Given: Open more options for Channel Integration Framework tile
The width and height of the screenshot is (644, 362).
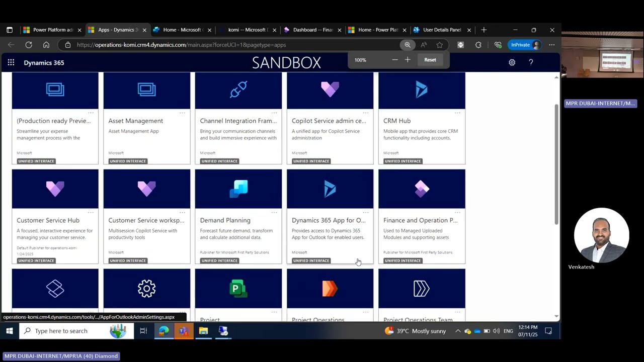Looking at the screenshot, I should [274, 113].
